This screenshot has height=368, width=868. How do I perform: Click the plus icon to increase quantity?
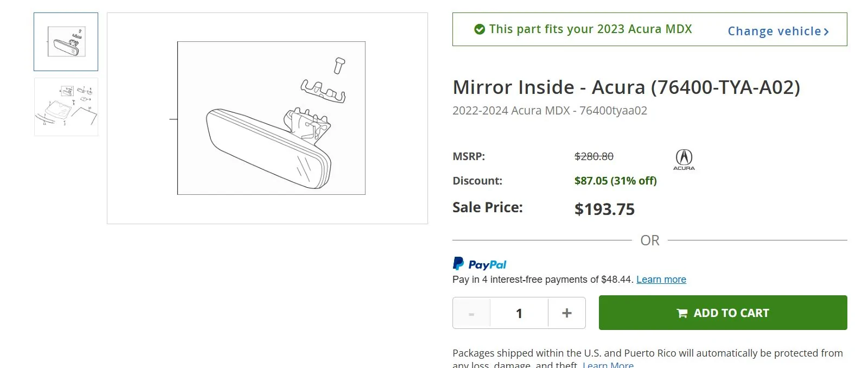tap(566, 313)
